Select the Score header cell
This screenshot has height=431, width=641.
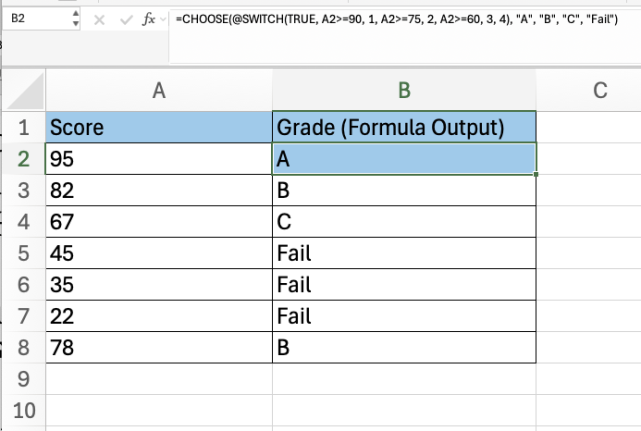(x=158, y=128)
